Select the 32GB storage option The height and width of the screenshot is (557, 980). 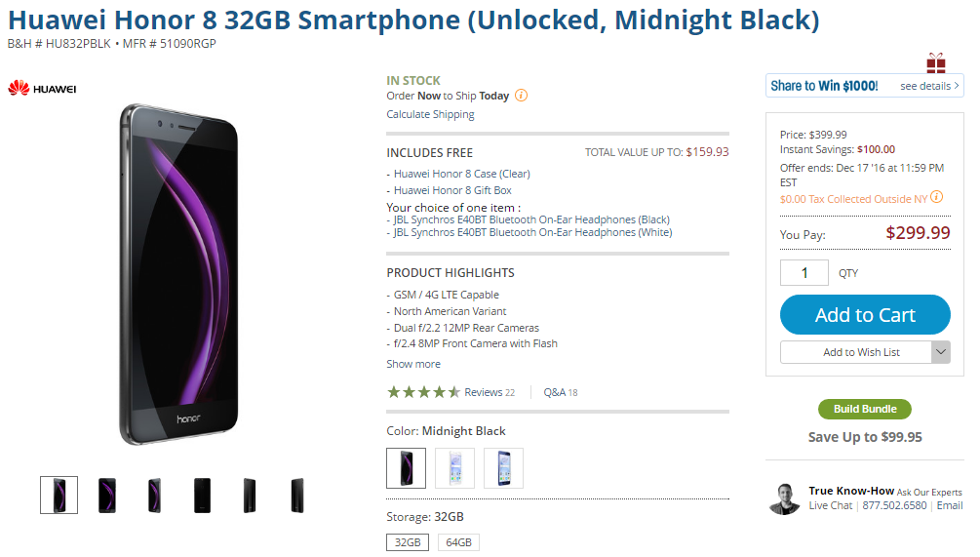(409, 543)
